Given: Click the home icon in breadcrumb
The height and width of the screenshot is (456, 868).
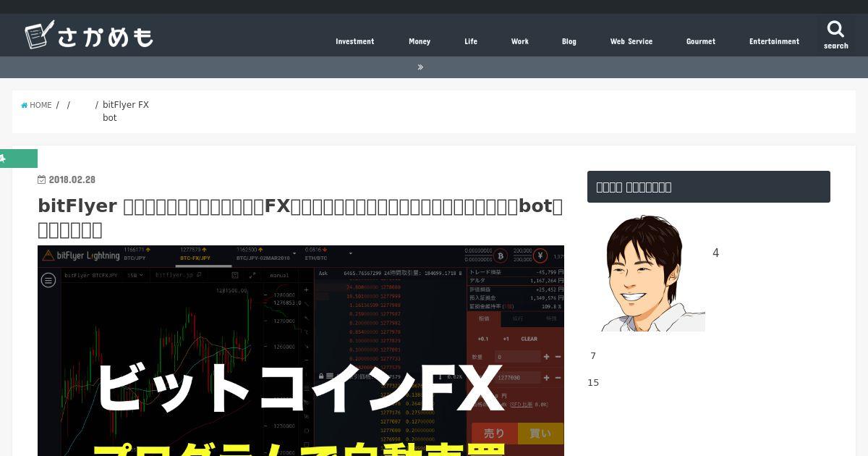Looking at the screenshot, I should 25,105.
